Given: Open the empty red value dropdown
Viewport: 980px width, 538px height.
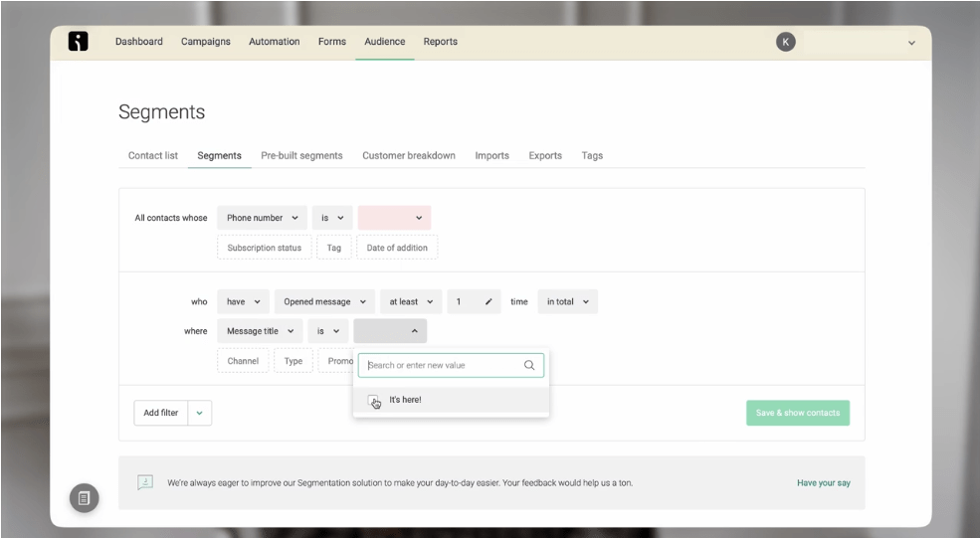Looking at the screenshot, I should [x=394, y=218].
